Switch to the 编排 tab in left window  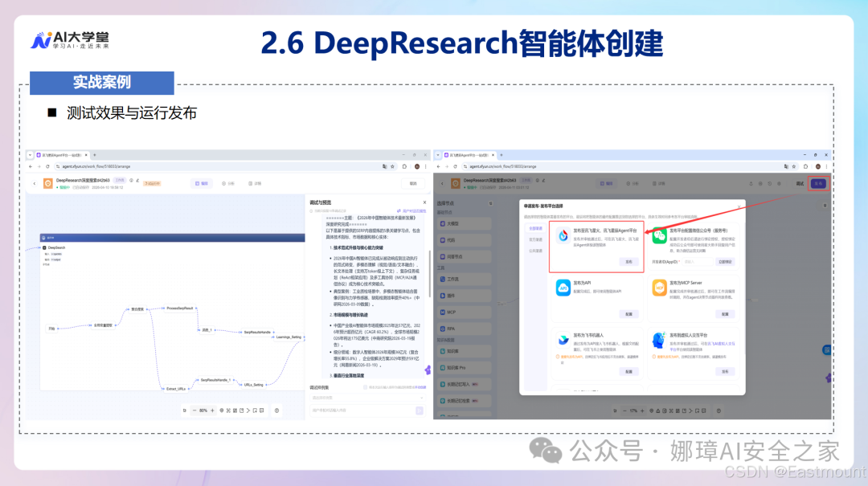coord(202,183)
